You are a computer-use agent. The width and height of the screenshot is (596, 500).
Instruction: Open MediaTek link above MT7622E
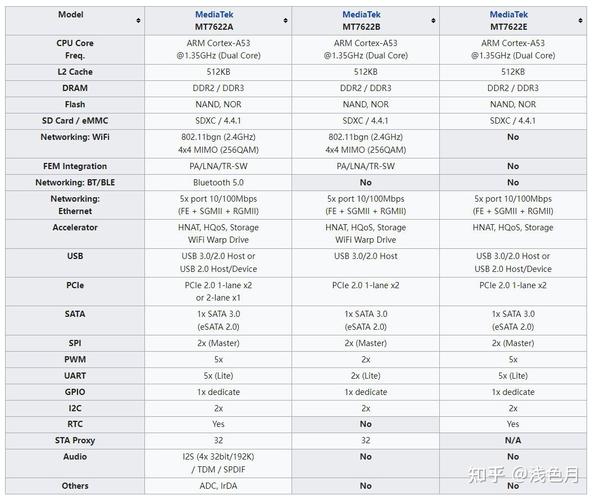click(509, 14)
